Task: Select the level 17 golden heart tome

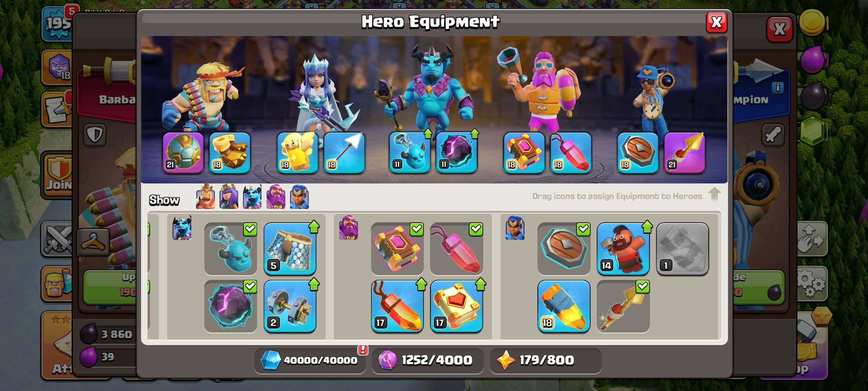Action: (x=457, y=306)
